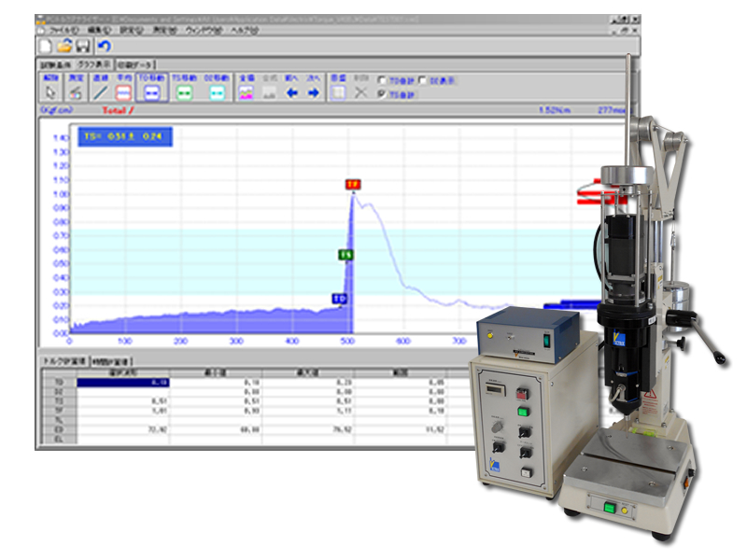Select the arrow cursor tool in graph toolbar

click(x=51, y=92)
